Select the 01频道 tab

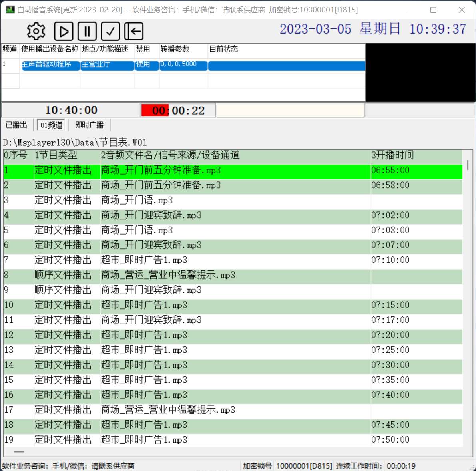point(50,125)
